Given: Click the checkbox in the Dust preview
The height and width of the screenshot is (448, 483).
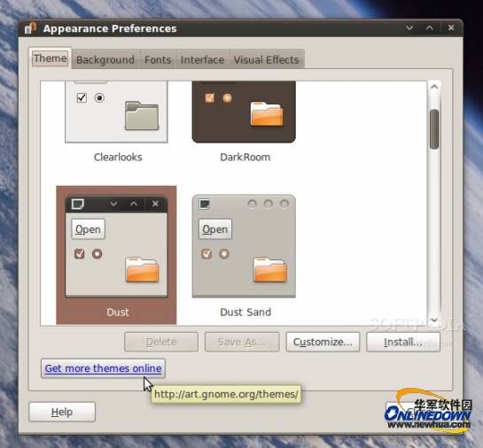Looking at the screenshot, I should click(79, 254).
